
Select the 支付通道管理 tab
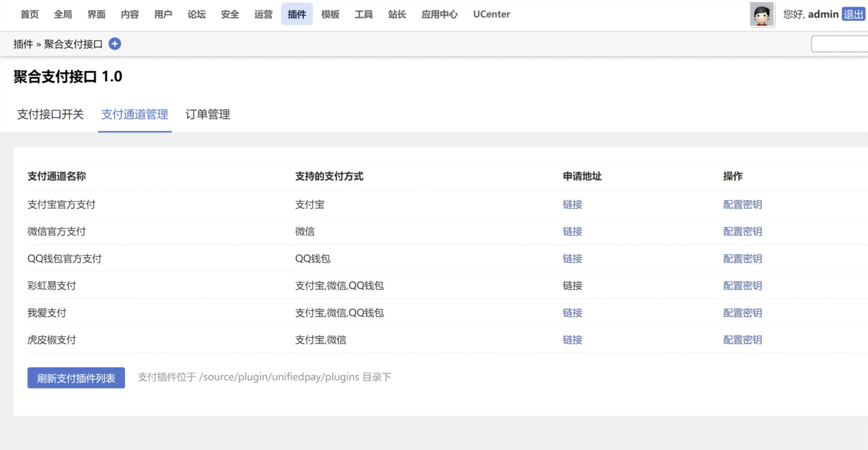(135, 114)
